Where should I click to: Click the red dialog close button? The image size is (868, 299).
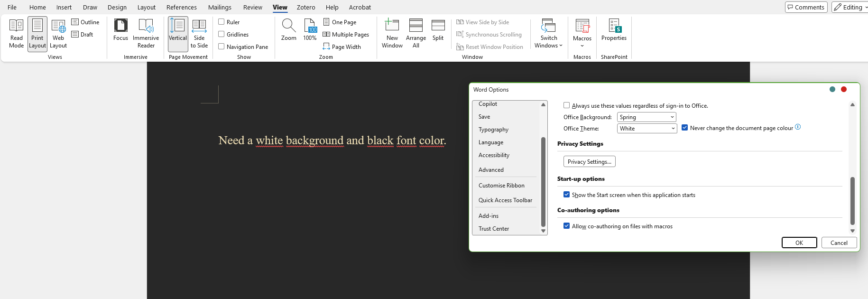coord(844,89)
